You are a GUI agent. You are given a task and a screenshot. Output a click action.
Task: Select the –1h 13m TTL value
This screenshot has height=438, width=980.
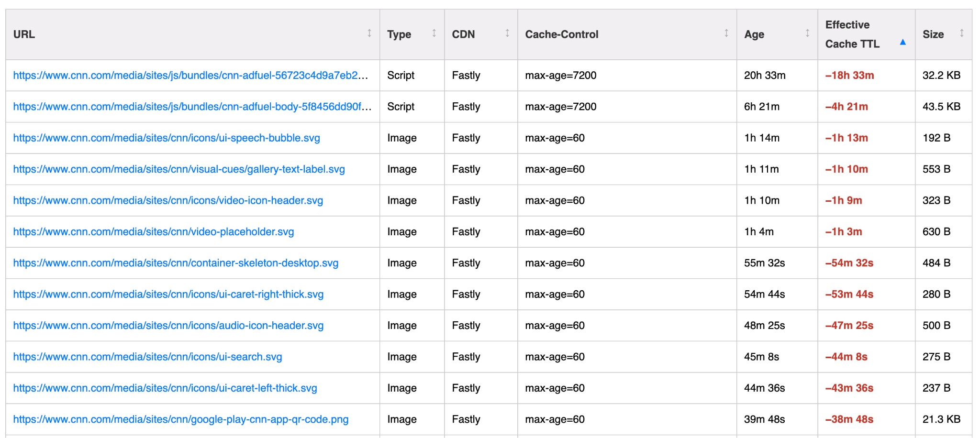pyautogui.click(x=846, y=138)
